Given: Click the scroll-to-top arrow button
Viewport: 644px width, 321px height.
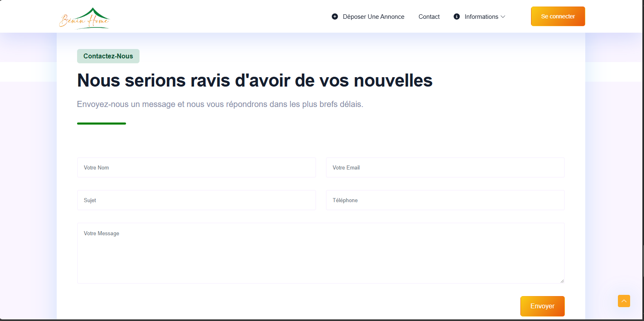Looking at the screenshot, I should tap(624, 301).
